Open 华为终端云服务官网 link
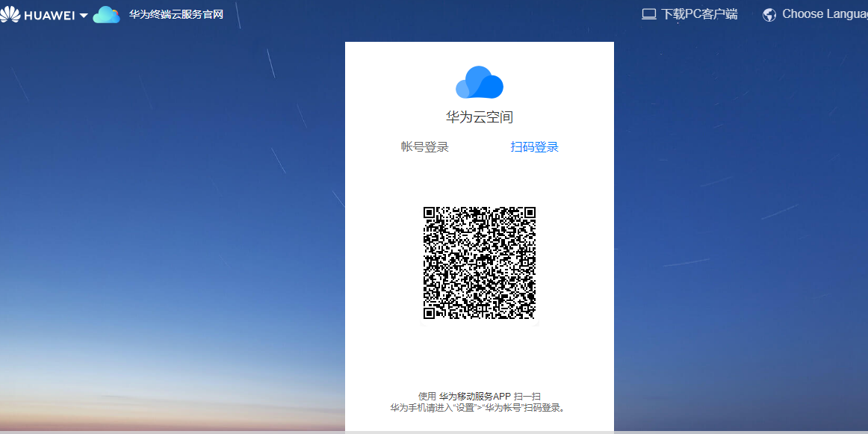The image size is (868, 434). coord(176,14)
